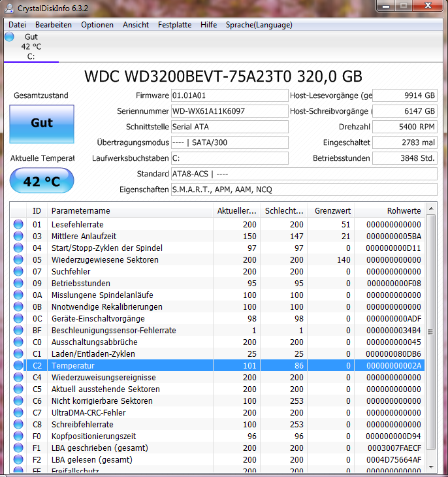448x477 pixels.
Task: Click the status orb for UltraDMA-CRC-Fehler
Action: 18,412
